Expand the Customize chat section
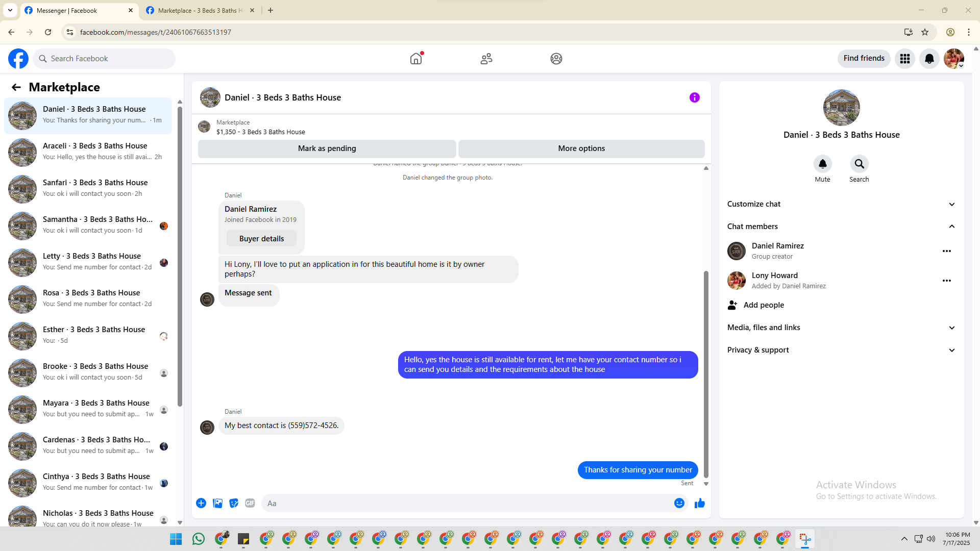This screenshot has width=980, height=551. [841, 204]
